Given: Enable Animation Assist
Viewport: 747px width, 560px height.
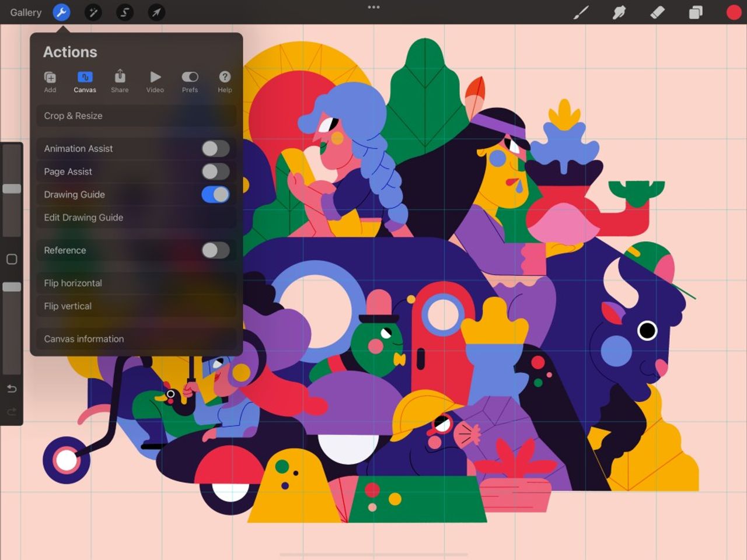Looking at the screenshot, I should click(x=215, y=149).
